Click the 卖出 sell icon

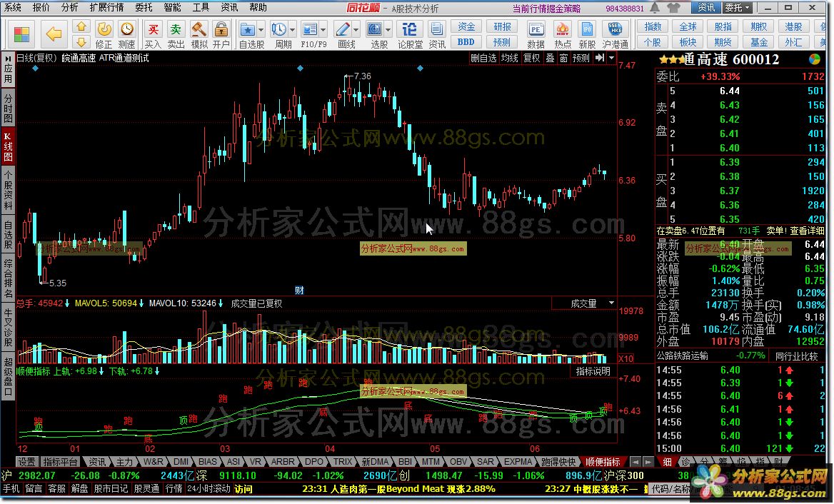point(176,34)
